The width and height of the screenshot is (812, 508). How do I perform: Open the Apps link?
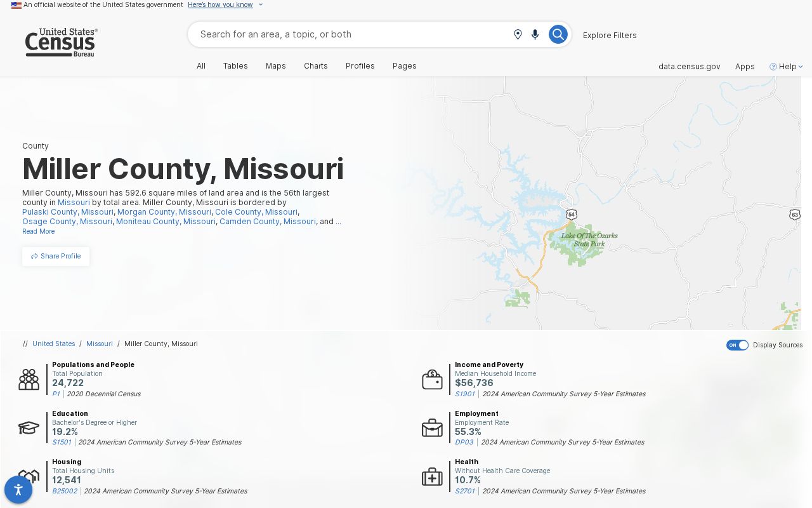745,66
